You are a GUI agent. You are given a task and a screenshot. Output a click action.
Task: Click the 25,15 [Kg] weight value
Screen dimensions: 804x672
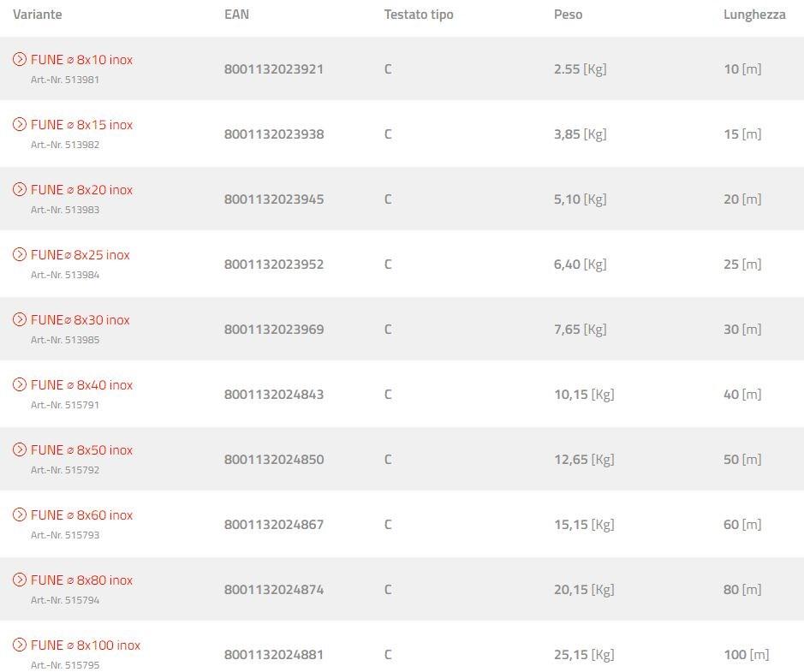coord(584,655)
